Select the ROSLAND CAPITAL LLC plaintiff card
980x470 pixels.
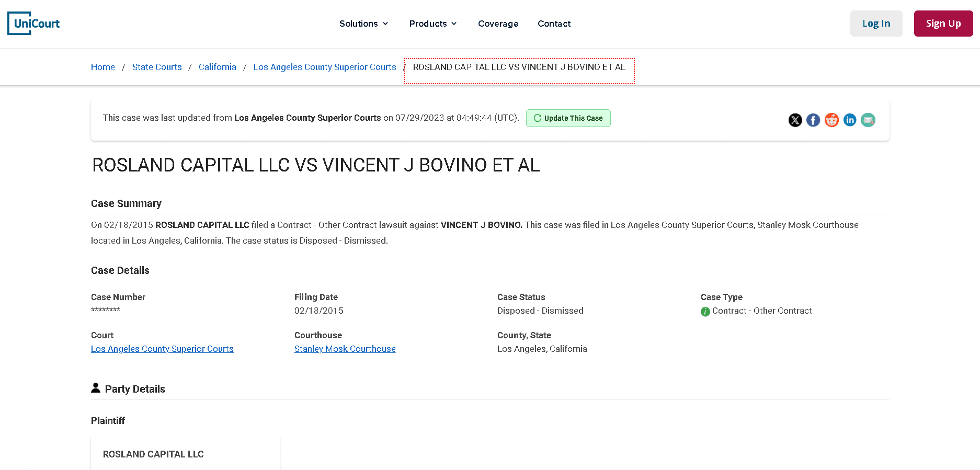(185, 454)
